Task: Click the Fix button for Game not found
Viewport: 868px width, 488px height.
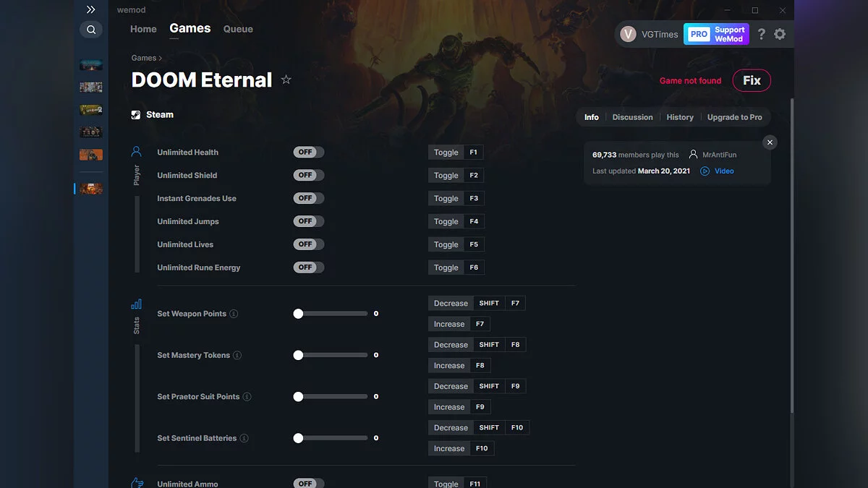Action: (x=752, y=80)
